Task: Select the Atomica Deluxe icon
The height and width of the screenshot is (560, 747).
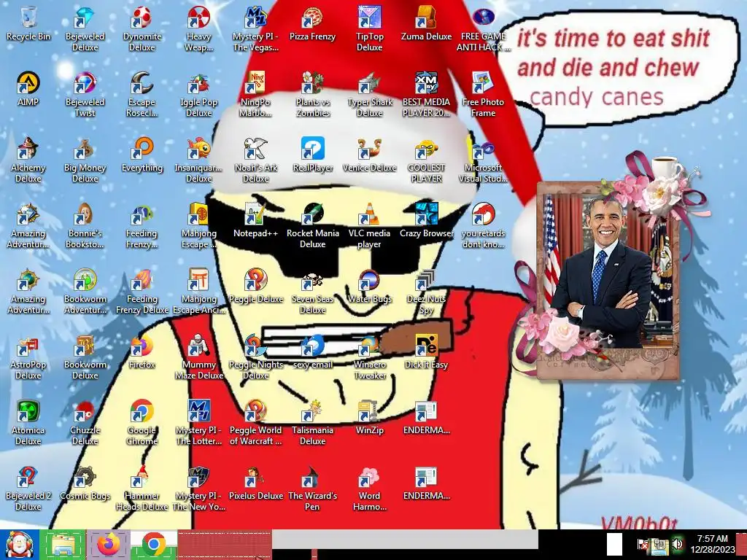Action: click(28, 422)
